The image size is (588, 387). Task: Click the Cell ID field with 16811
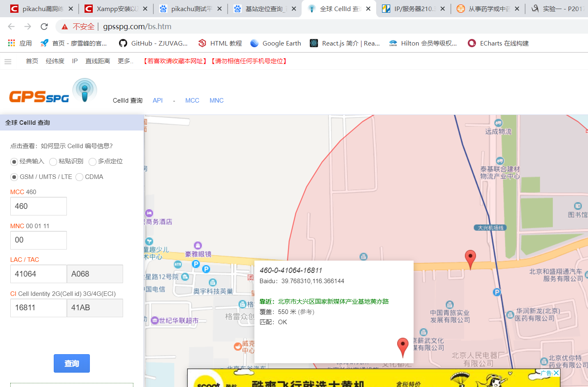pos(39,308)
